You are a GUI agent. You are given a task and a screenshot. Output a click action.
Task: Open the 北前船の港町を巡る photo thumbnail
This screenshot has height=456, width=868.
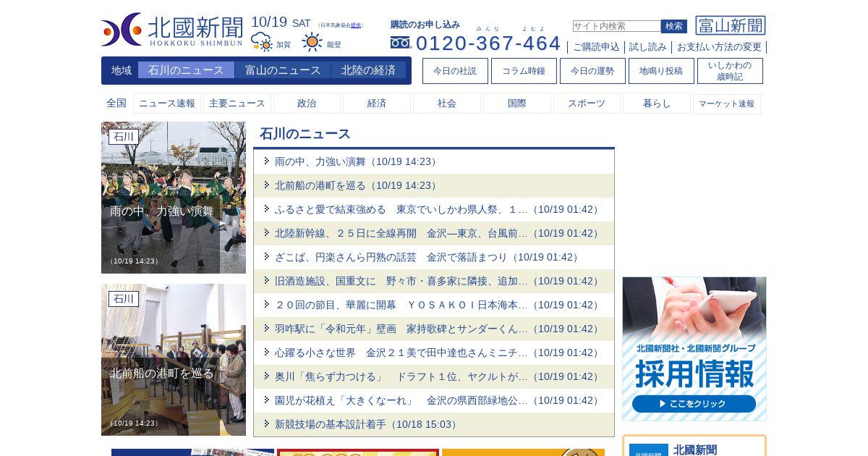pyautogui.click(x=174, y=360)
